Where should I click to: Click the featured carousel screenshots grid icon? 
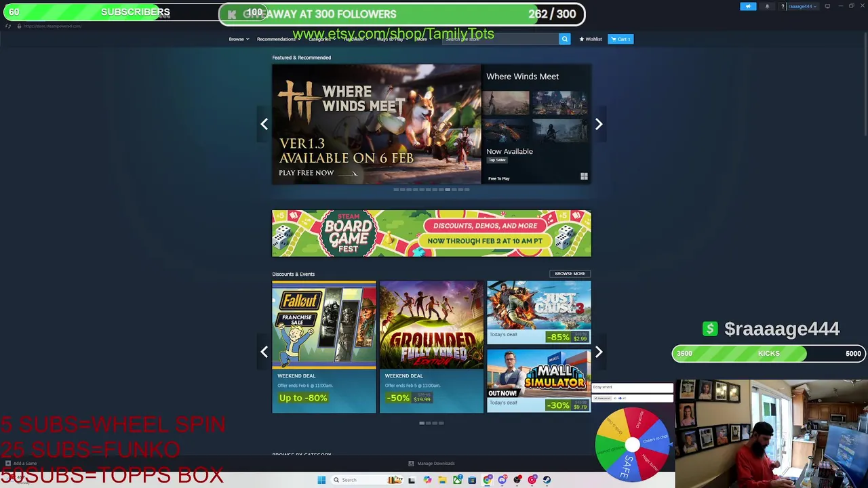[584, 177]
